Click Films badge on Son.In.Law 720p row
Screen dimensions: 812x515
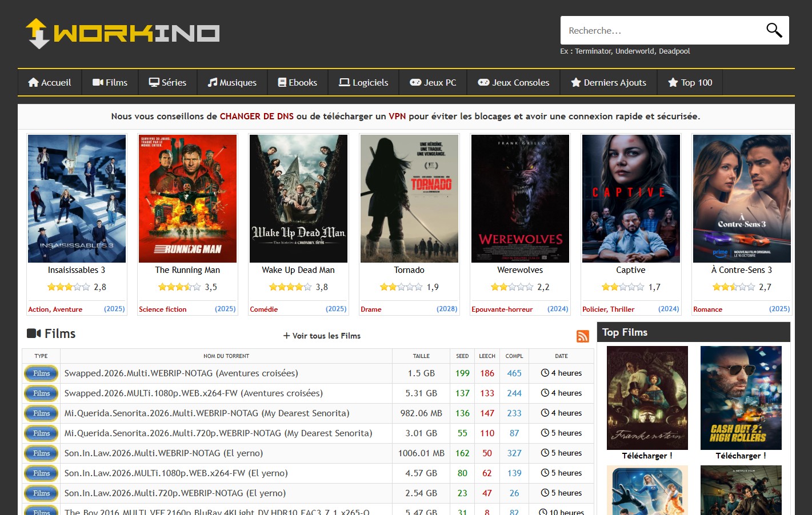pyautogui.click(x=41, y=493)
